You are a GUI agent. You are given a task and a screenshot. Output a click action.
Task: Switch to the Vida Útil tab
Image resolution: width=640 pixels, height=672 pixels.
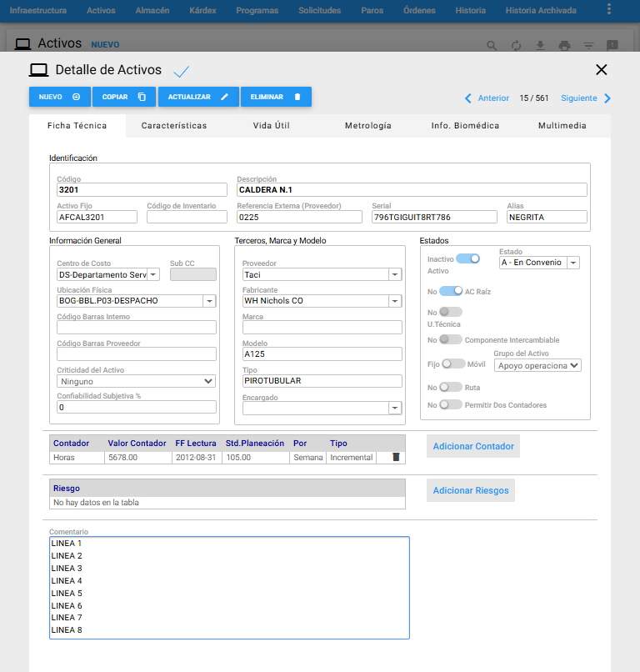coord(271,126)
